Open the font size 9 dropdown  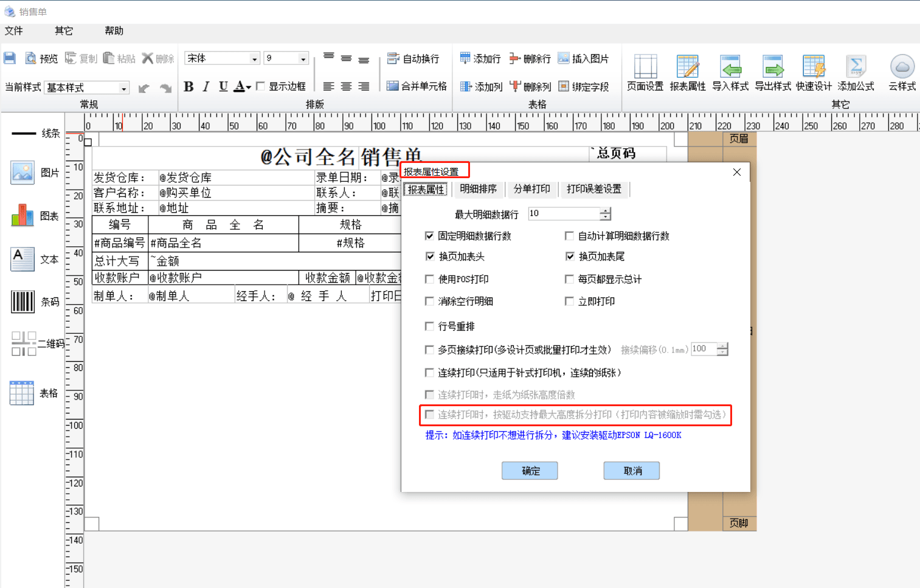pos(303,58)
